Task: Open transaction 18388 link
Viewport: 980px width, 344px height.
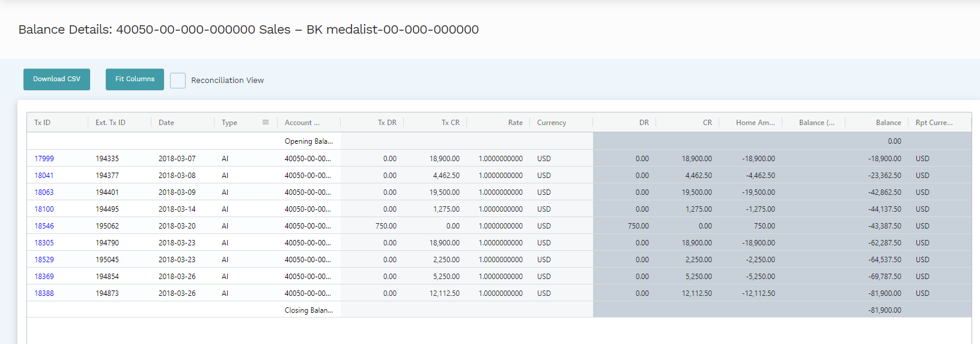Action: (44, 293)
